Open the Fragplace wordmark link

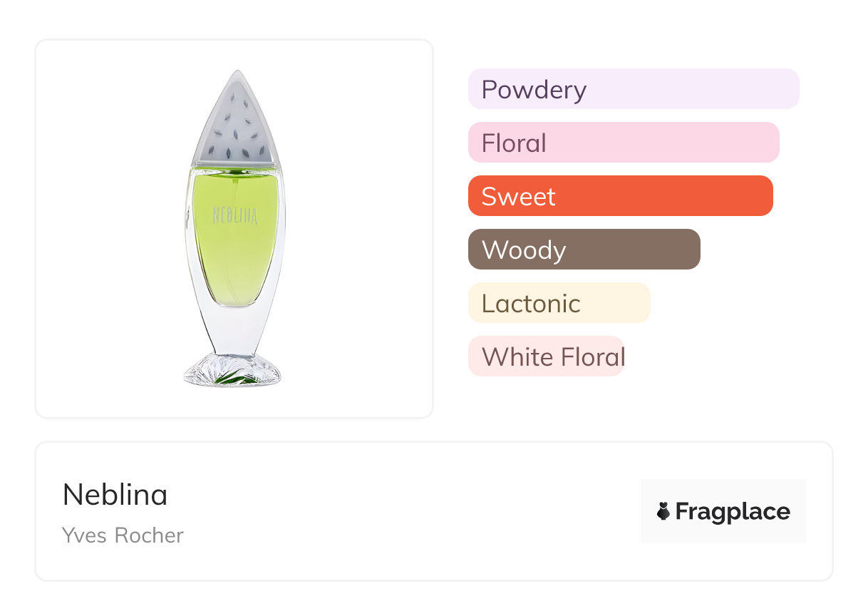tap(733, 511)
